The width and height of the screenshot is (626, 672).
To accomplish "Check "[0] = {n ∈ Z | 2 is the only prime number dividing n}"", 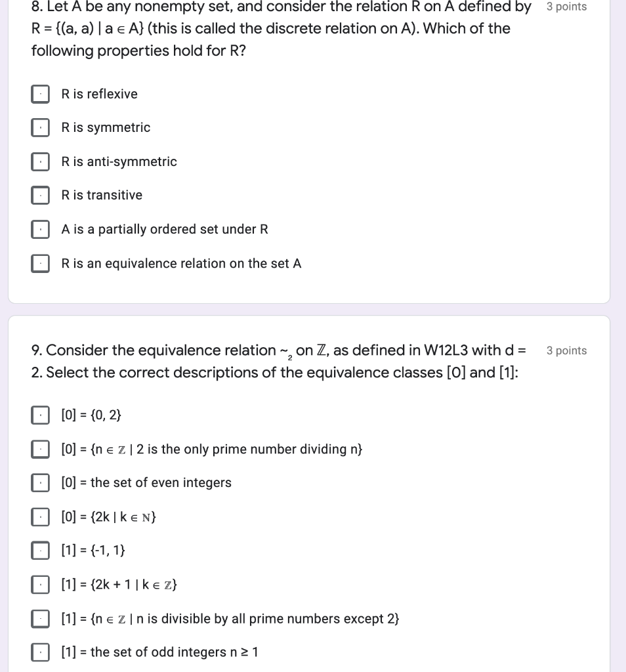I will 40,449.
